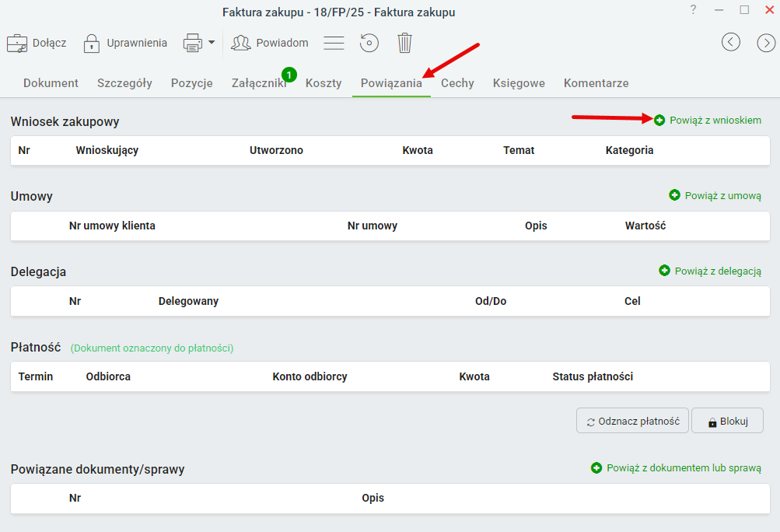Open the Załączniki tab

(259, 83)
